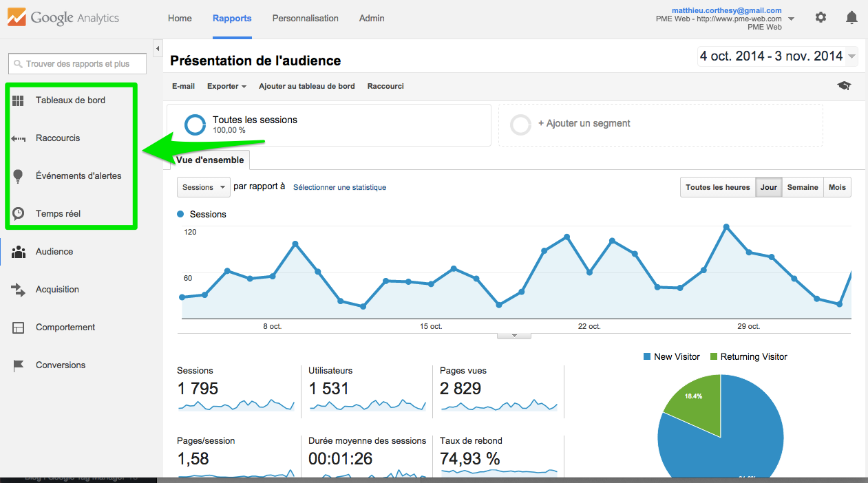Click the Trouver des rapports search field
868x483 pixels.
tap(78, 64)
